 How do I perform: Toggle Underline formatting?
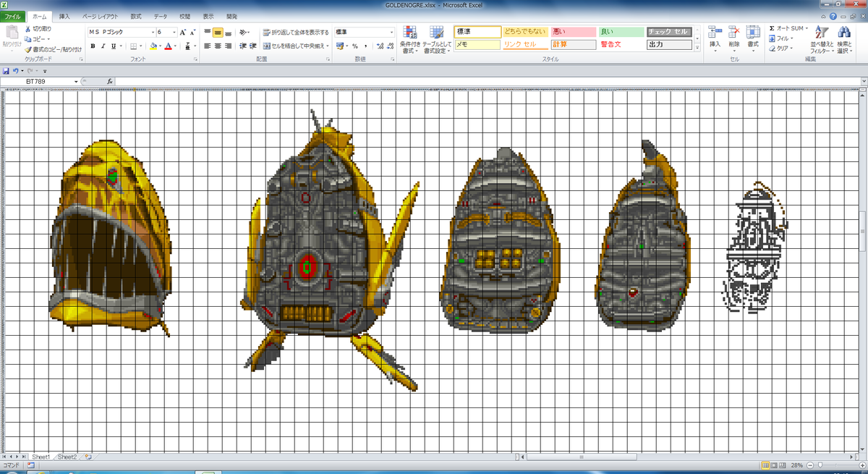[x=113, y=46]
